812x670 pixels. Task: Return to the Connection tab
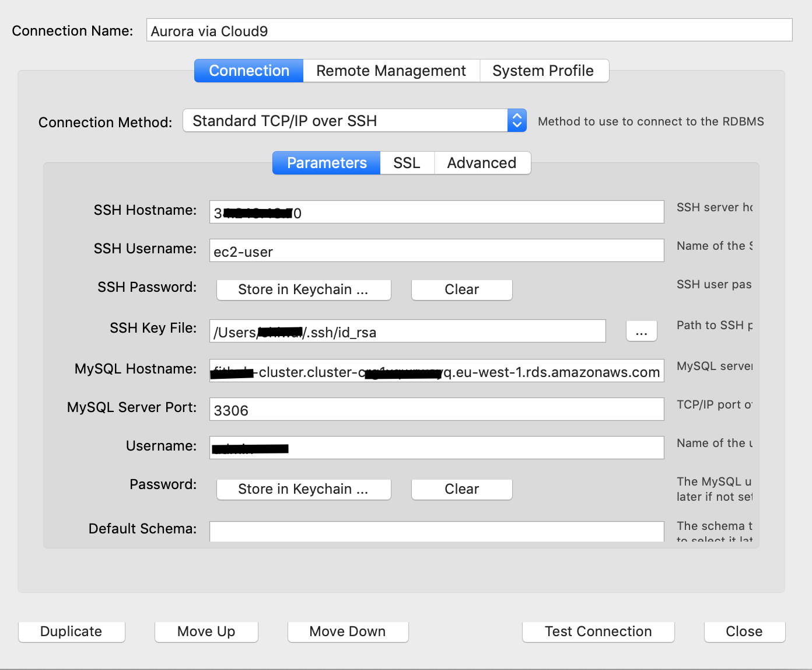coord(248,71)
